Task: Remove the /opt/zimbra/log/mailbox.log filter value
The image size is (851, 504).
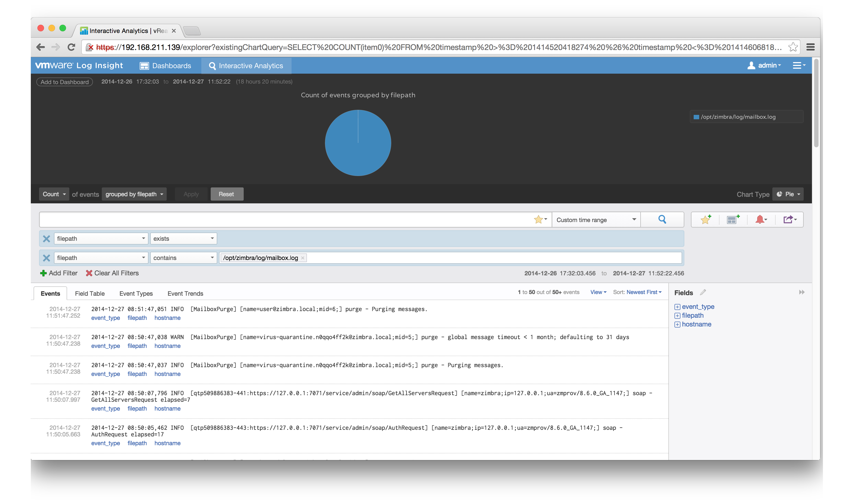Action: tap(303, 258)
